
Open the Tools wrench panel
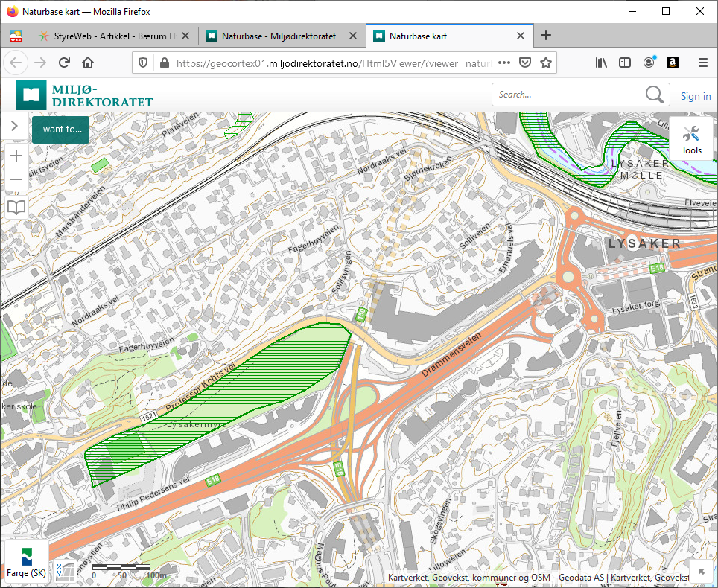point(691,139)
